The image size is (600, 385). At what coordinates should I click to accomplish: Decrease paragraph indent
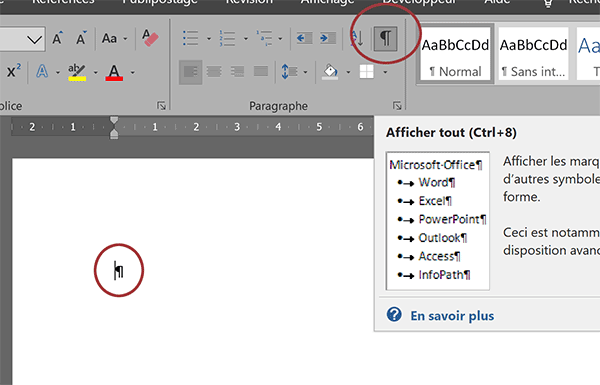tap(305, 38)
